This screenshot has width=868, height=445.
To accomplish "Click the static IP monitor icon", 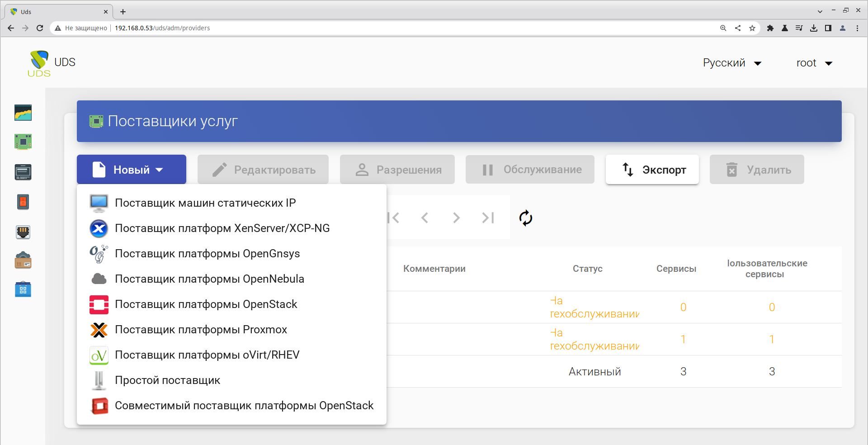I will [x=99, y=203].
